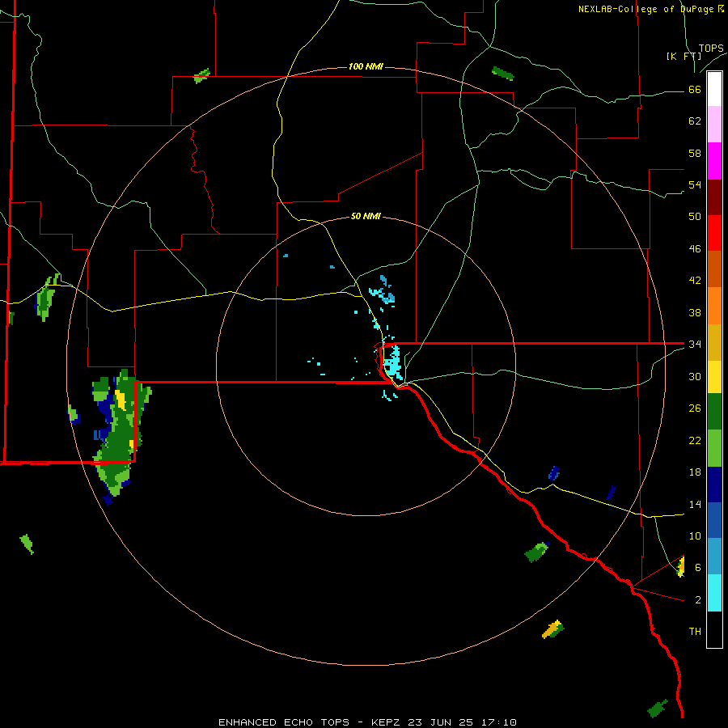Click the yellow-green echo near bottom right

click(x=552, y=629)
